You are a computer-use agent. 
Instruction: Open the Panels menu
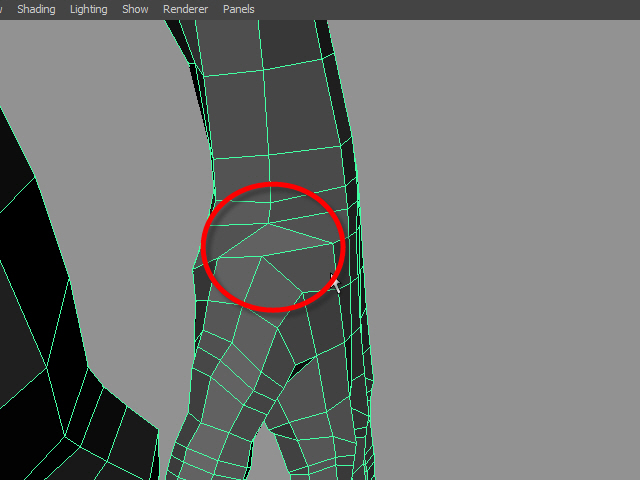point(238,9)
